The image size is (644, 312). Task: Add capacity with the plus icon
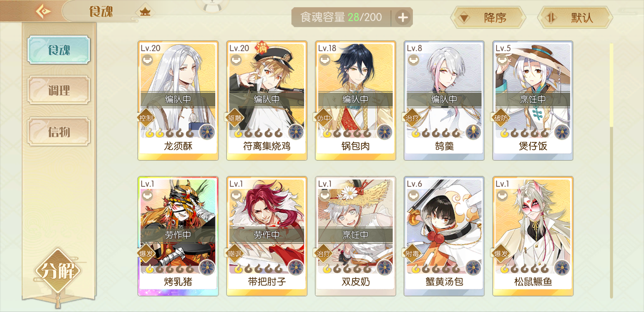(x=403, y=18)
